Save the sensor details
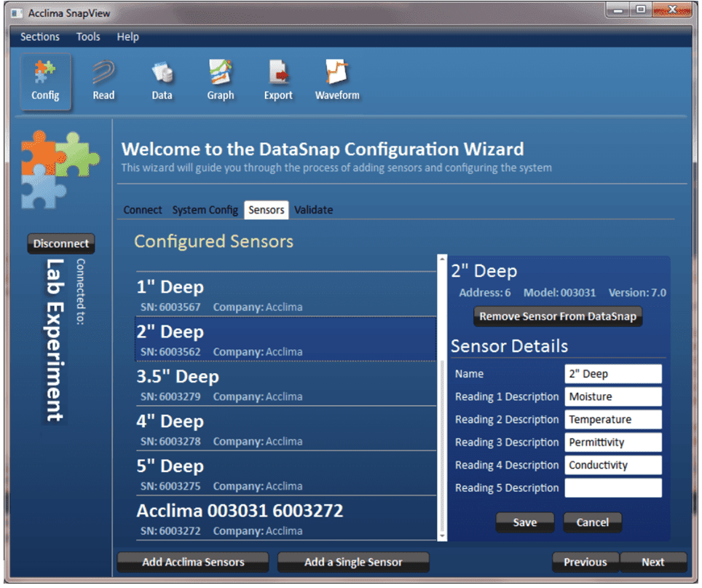The width and height of the screenshot is (702, 588). [524, 522]
